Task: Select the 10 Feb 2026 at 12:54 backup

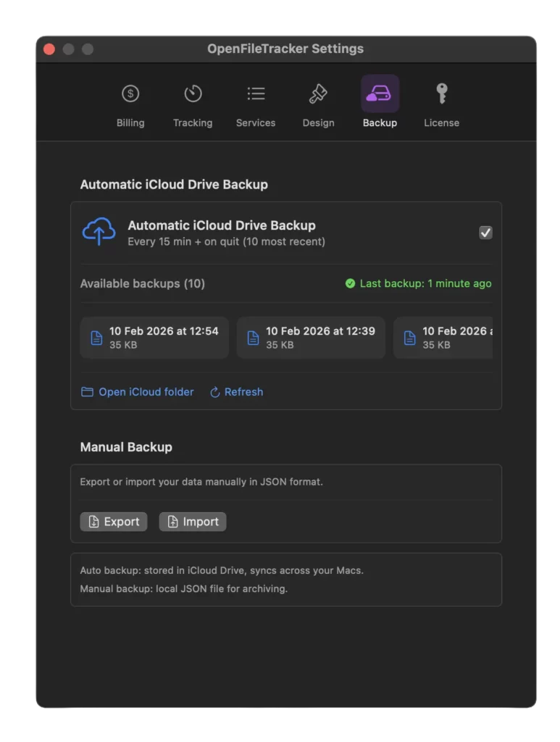Action: pos(154,338)
